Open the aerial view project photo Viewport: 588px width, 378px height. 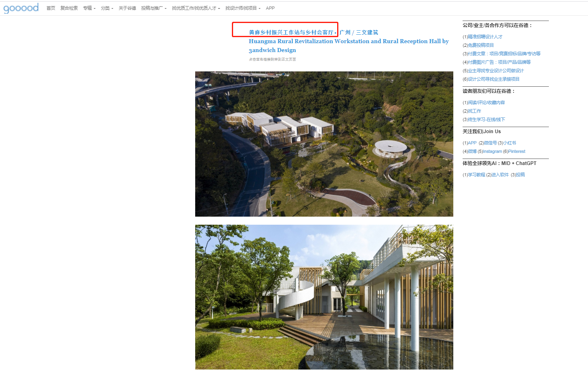coord(324,144)
